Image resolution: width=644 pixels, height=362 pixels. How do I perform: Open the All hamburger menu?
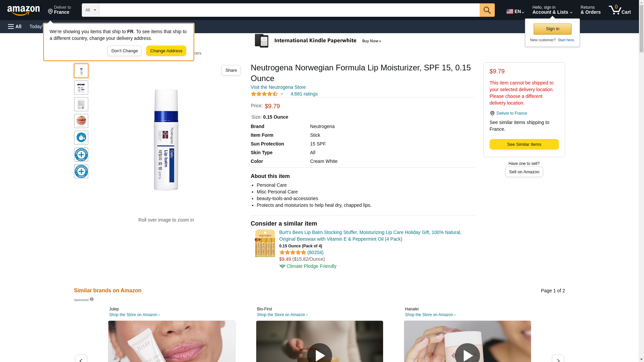(15, 26)
